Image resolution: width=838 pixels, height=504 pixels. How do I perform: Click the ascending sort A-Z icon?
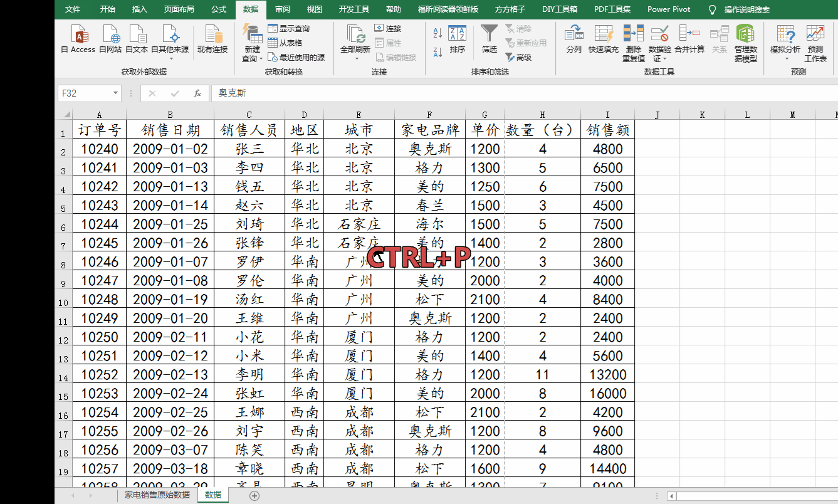(x=437, y=33)
